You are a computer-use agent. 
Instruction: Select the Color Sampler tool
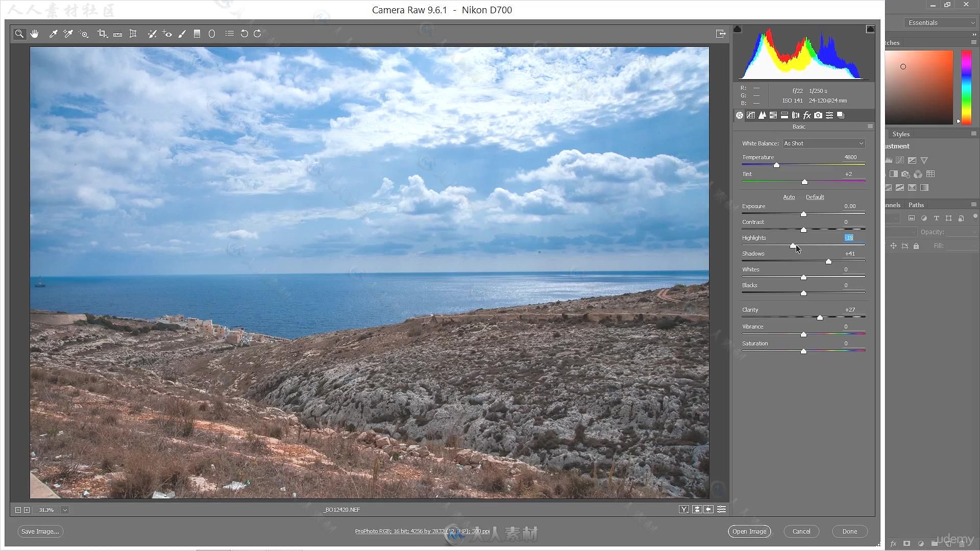click(x=68, y=34)
